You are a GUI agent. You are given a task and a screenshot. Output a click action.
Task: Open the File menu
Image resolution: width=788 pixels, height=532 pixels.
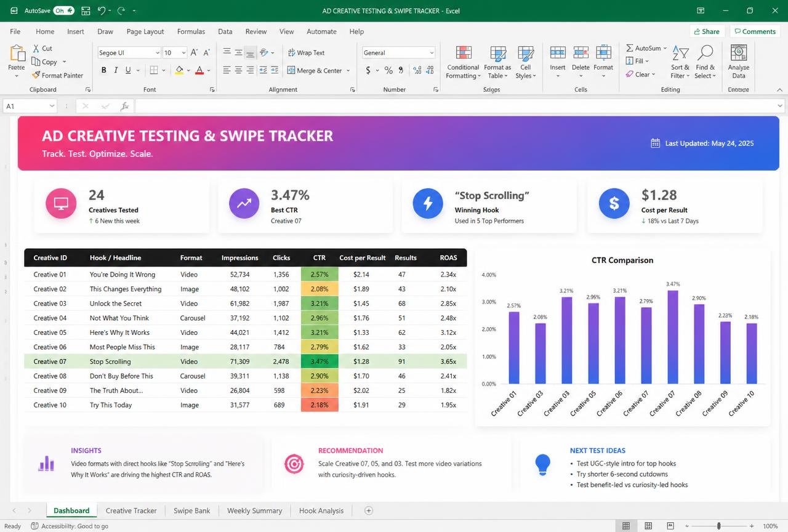point(15,31)
